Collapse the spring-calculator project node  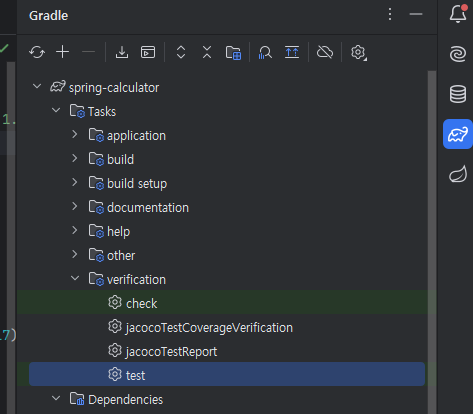click(37, 87)
